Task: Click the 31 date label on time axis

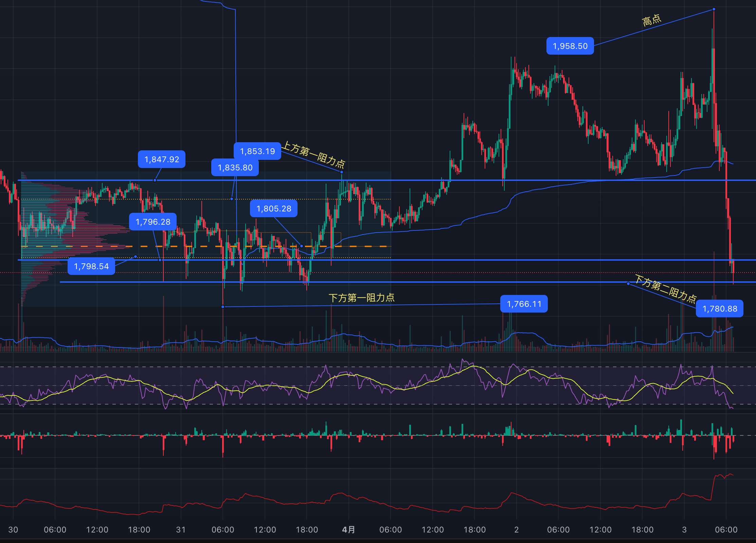Action: (181, 529)
